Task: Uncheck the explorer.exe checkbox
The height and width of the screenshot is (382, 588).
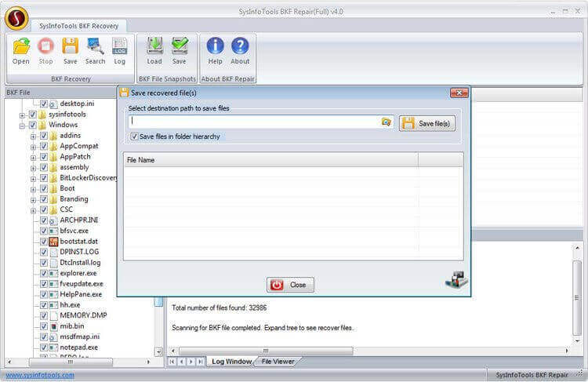Action: coord(44,273)
